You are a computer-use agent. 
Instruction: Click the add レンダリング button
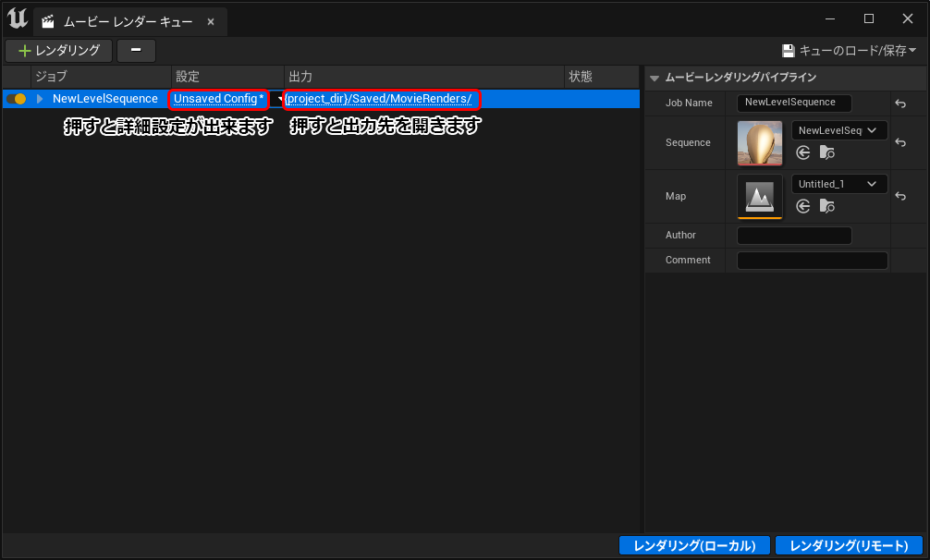click(59, 51)
